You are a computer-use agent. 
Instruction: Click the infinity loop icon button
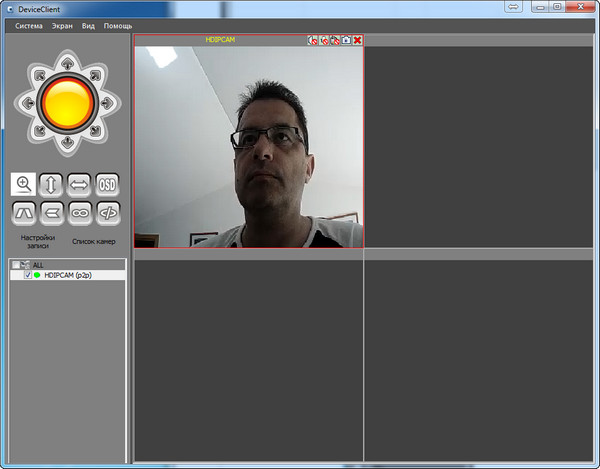point(79,211)
